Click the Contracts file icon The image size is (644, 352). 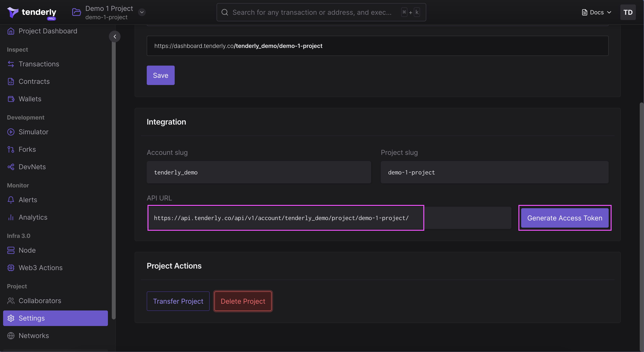tap(11, 81)
